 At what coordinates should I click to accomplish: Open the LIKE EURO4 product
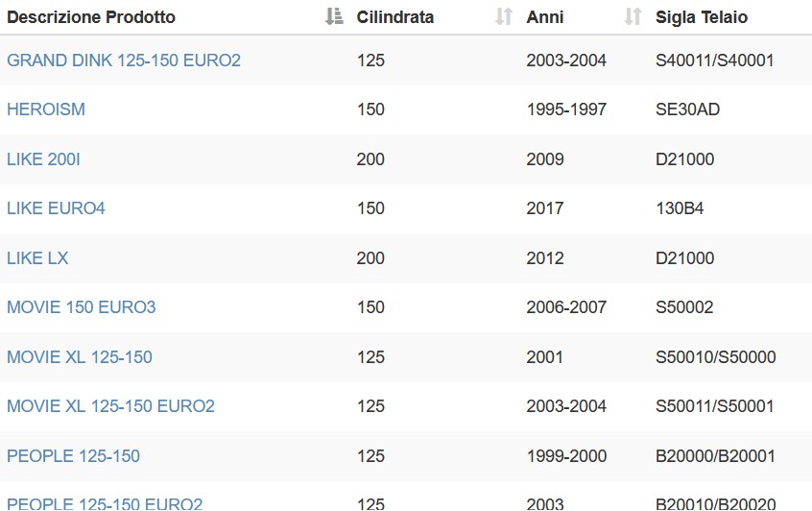56,208
